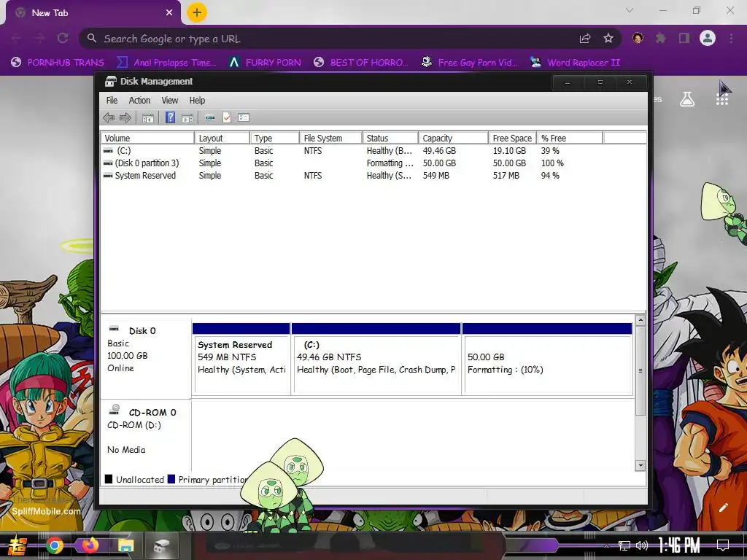Click the Forward arrow in Disk Management toolbar
The image size is (747, 560).
[x=125, y=117]
